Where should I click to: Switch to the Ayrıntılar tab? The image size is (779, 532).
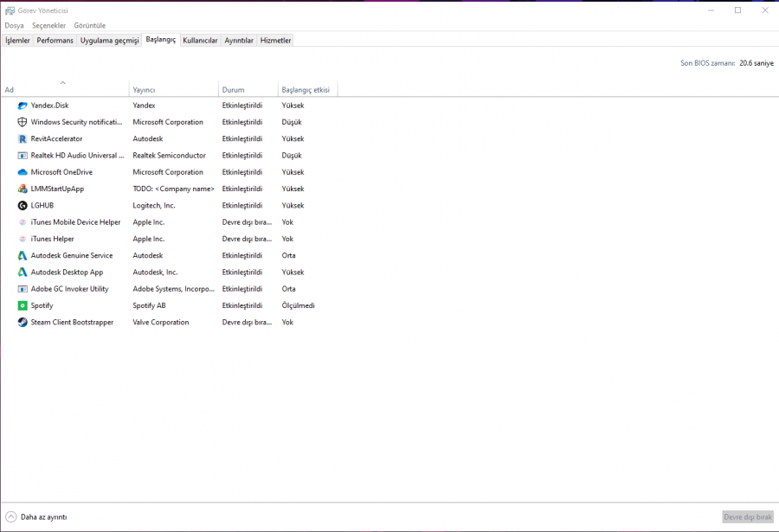click(239, 41)
